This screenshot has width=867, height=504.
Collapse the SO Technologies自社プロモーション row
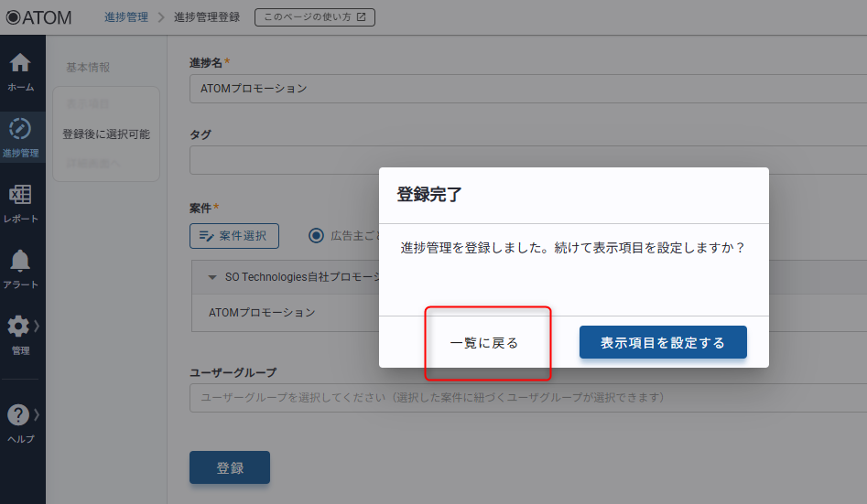coord(212,277)
